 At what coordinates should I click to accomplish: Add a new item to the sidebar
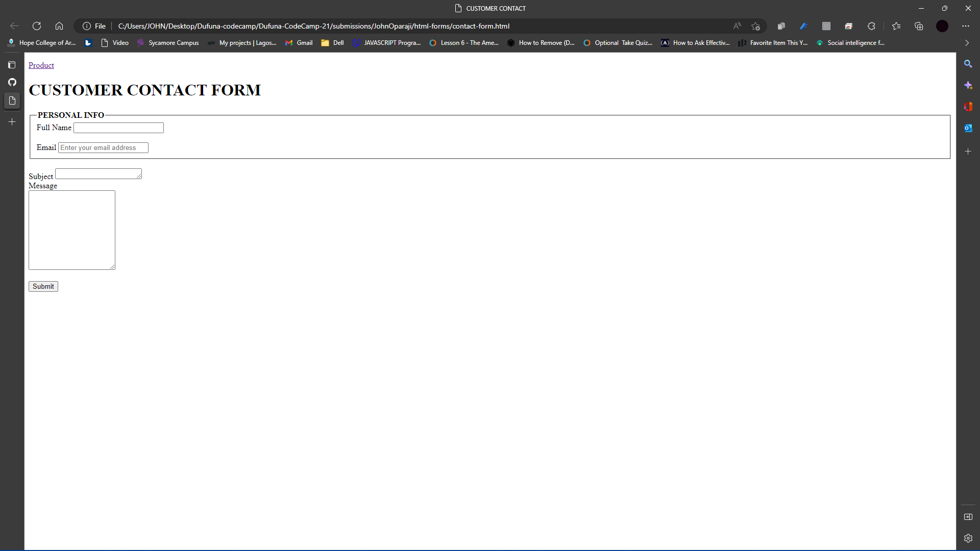pyautogui.click(x=969, y=151)
